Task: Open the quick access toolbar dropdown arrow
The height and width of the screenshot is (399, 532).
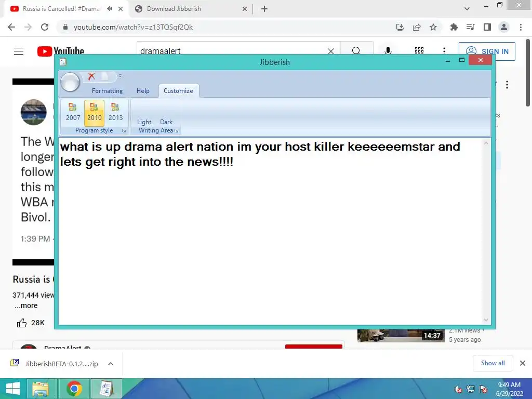Action: click(120, 76)
